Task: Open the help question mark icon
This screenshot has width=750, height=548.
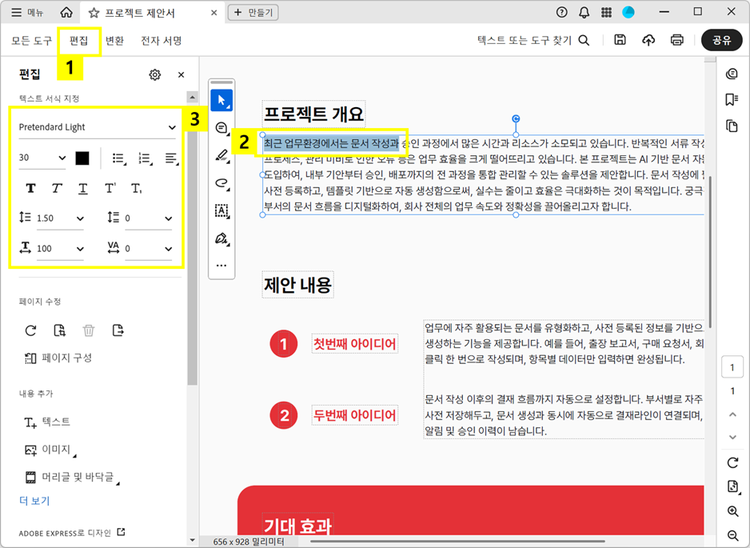Action: (x=562, y=12)
